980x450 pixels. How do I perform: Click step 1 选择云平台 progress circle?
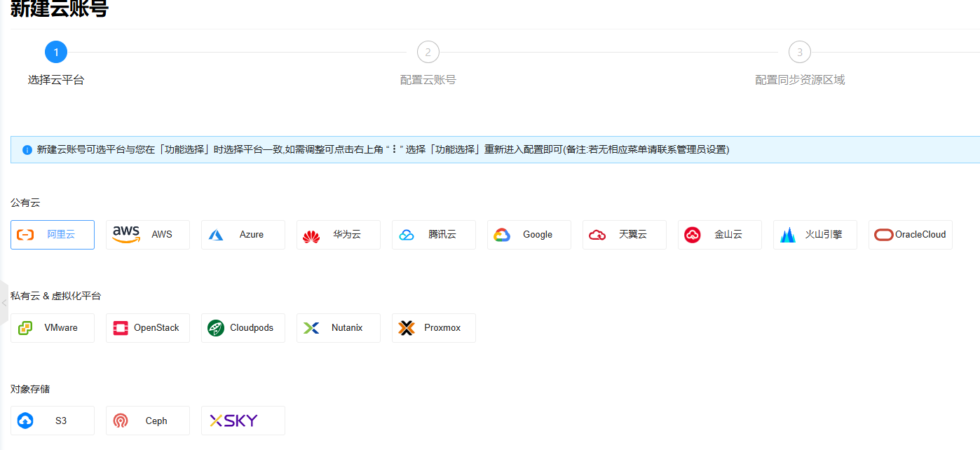pos(55,51)
